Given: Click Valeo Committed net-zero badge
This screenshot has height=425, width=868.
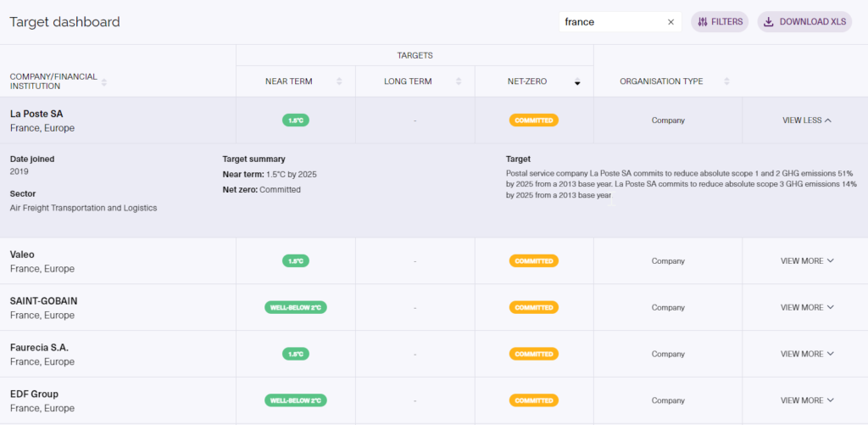Looking at the screenshot, I should pyautogui.click(x=534, y=261).
